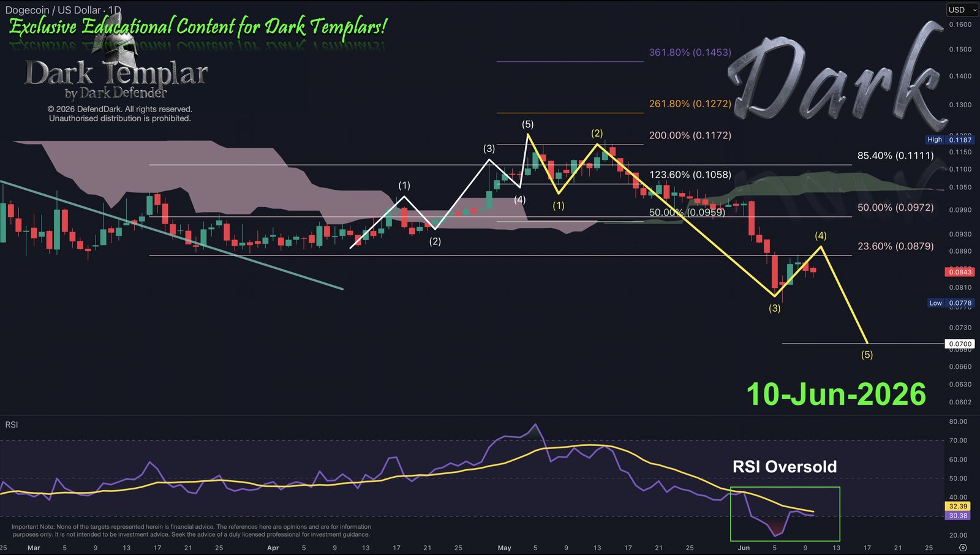Select the green 10-Jun-2026 date text
This screenshot has height=555, width=980.
(836, 394)
